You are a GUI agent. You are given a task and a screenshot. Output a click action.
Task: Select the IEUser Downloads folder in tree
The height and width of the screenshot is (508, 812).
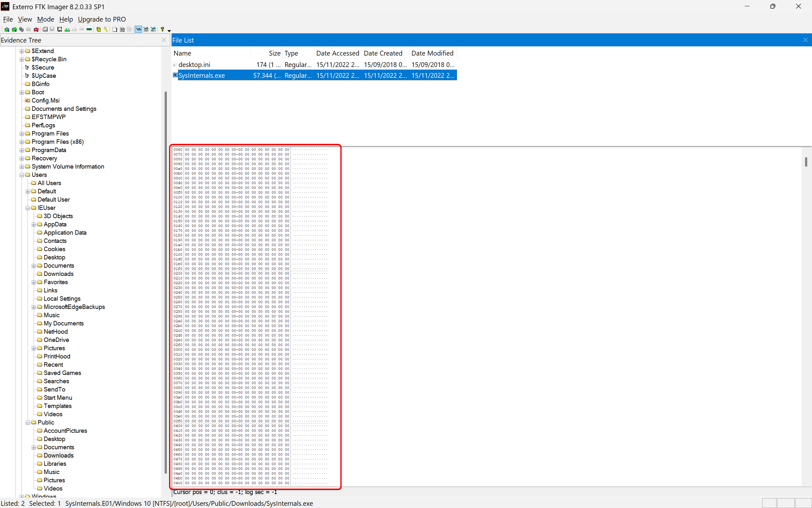click(x=58, y=274)
